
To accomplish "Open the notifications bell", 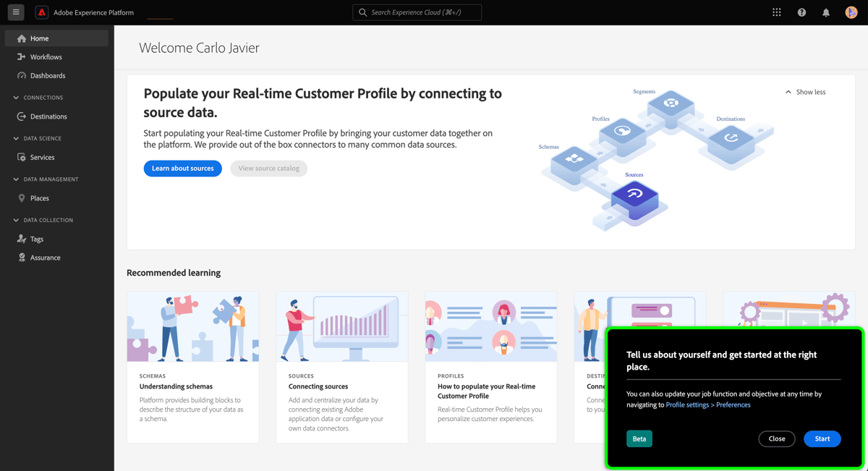I will tap(826, 12).
